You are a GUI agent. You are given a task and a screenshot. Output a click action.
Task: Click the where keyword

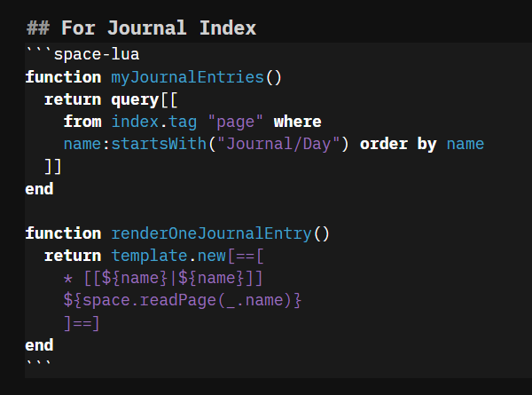[x=297, y=121]
